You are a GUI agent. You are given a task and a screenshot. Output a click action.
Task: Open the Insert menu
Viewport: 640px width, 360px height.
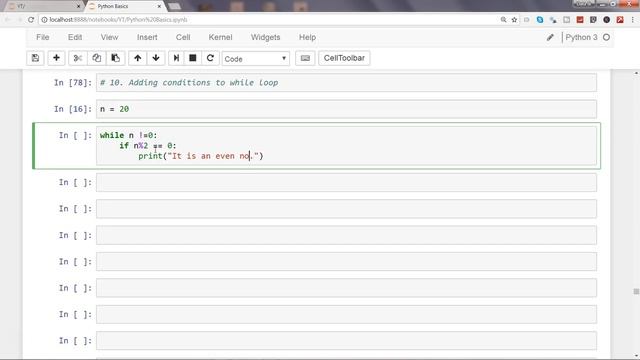147,37
